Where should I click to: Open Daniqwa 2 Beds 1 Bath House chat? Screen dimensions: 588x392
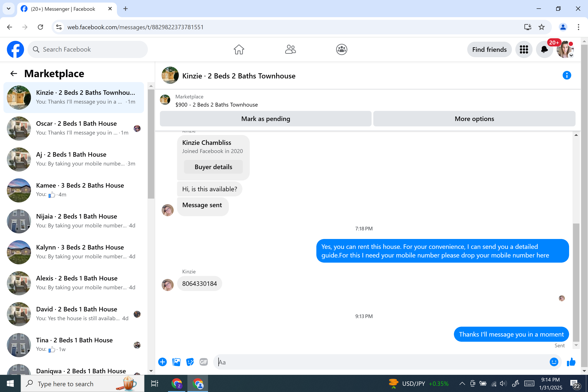click(x=74, y=369)
